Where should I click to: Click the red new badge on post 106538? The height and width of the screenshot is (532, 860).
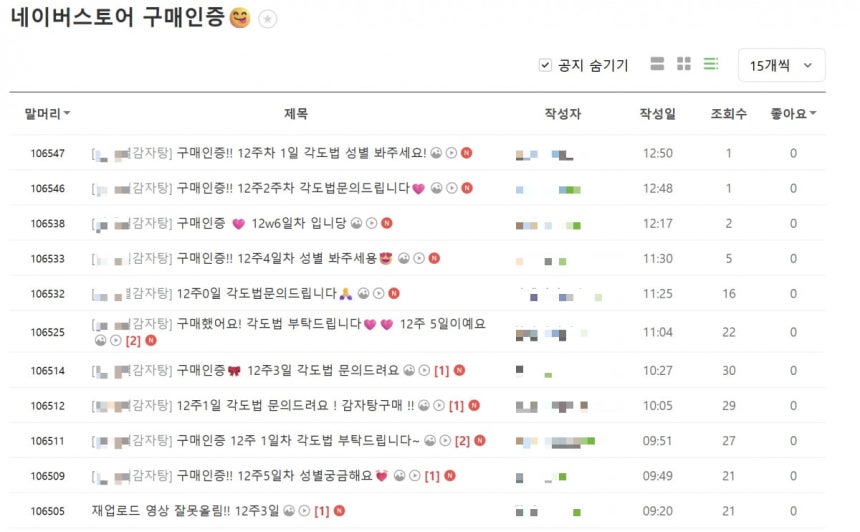387,223
